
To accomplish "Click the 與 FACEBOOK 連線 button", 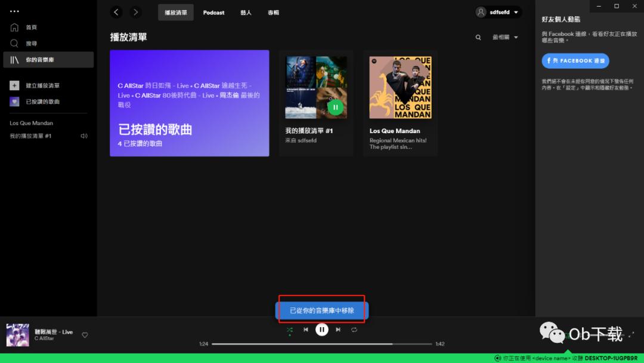I will pyautogui.click(x=575, y=60).
